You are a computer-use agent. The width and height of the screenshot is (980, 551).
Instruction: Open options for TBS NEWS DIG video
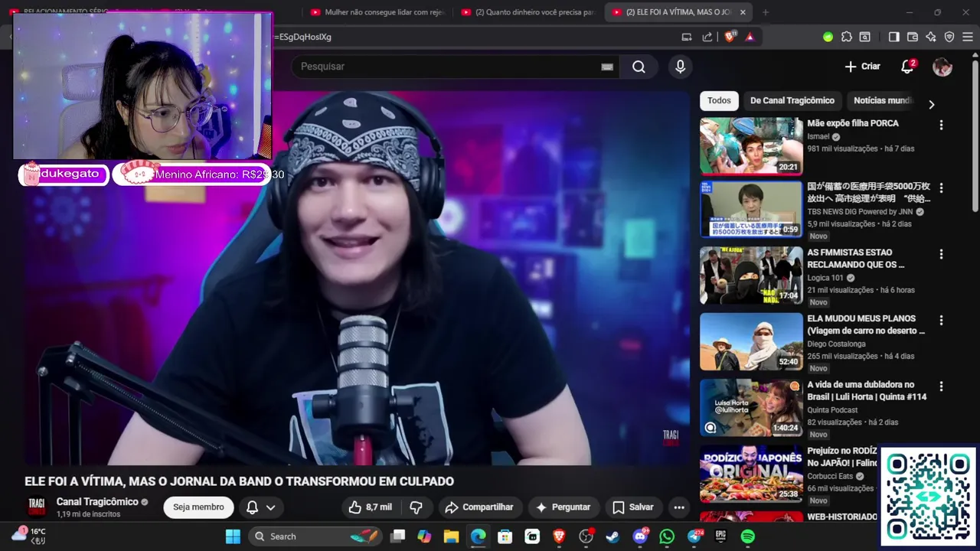941,187
